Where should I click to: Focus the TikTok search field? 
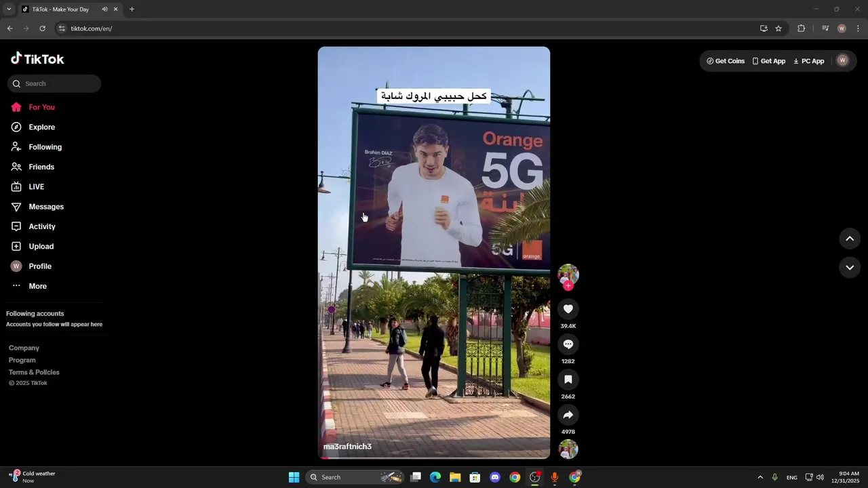54,83
